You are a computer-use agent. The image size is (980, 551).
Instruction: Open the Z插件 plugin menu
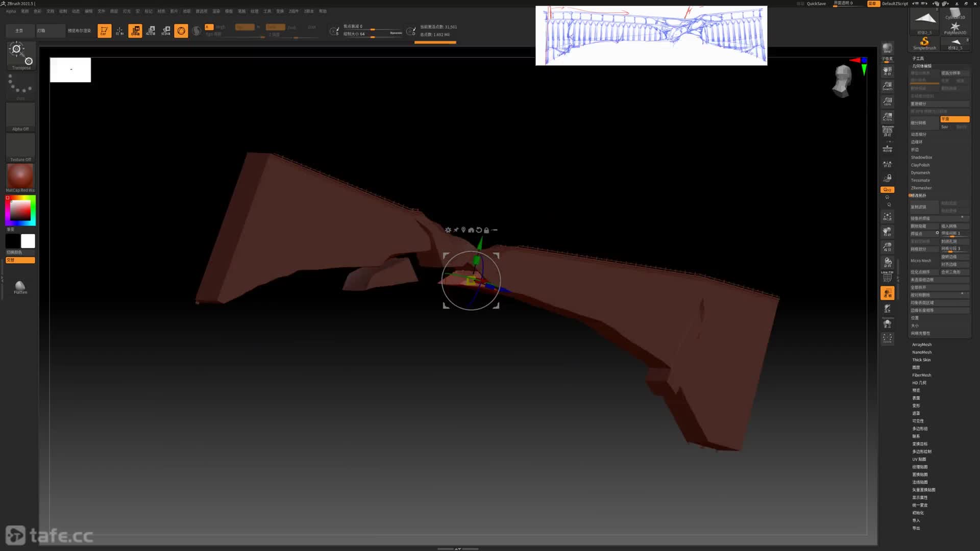click(x=293, y=11)
